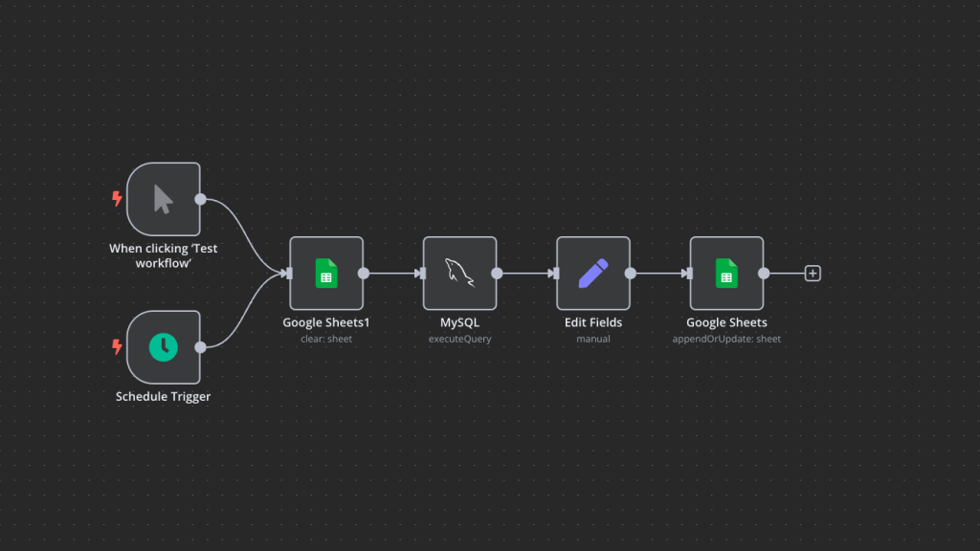Click the "executeQuery" subtitle under MySQL
The width and height of the screenshot is (980, 551).
pyautogui.click(x=459, y=339)
